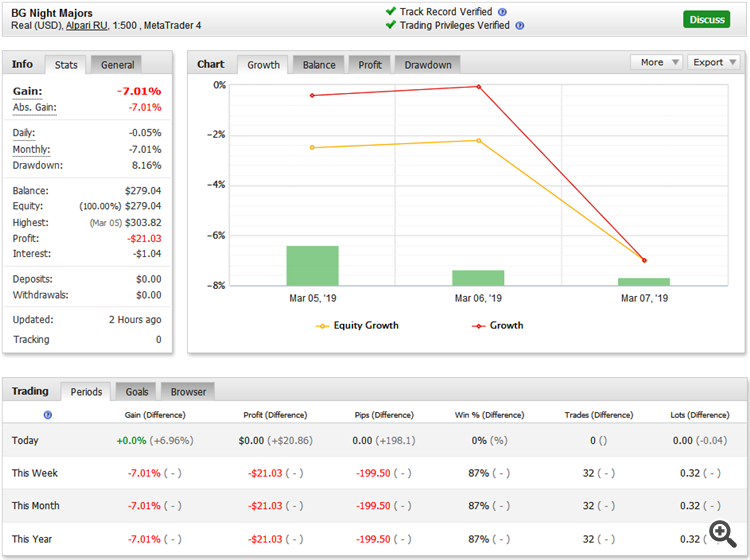Toggle the Growth legend entry
750x560 pixels.
[x=497, y=326]
